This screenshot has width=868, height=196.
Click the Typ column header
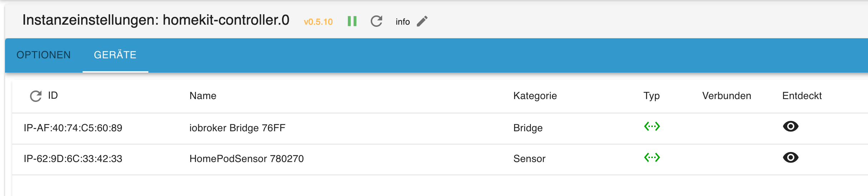tap(651, 96)
